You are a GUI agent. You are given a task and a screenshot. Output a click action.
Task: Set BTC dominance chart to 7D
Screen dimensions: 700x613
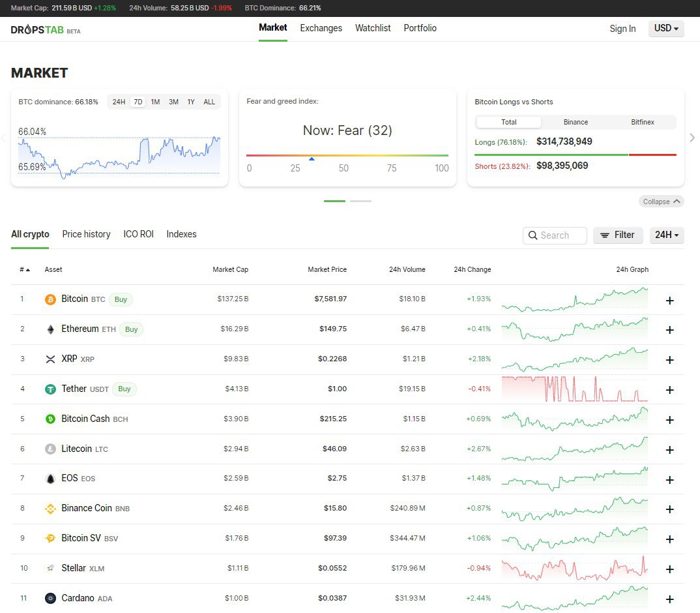click(x=138, y=102)
